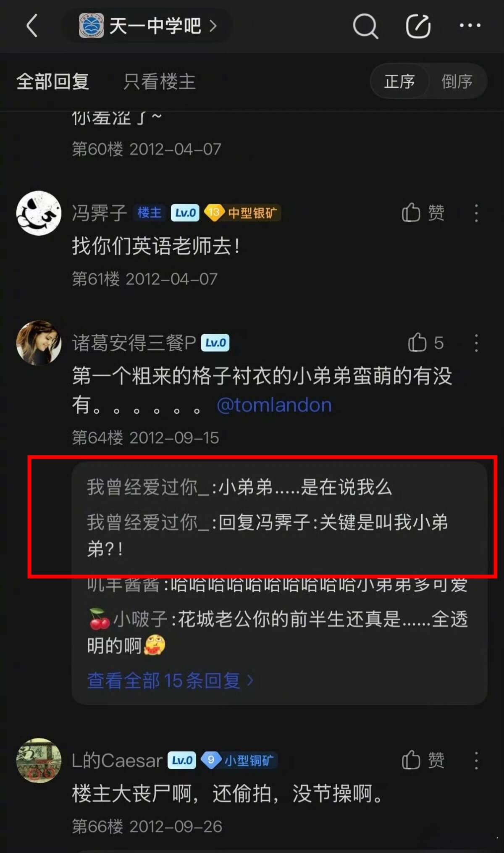Tap the compose post icon
This screenshot has width=504, height=853.
coord(418,26)
